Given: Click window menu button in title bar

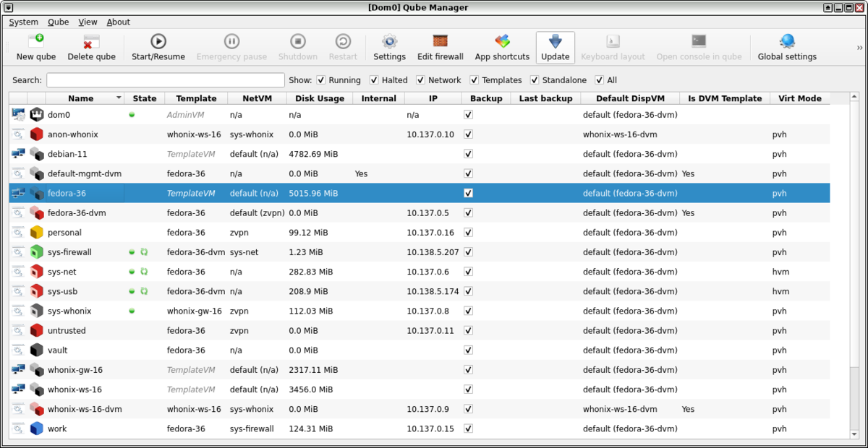Looking at the screenshot, I should coord(8,7).
